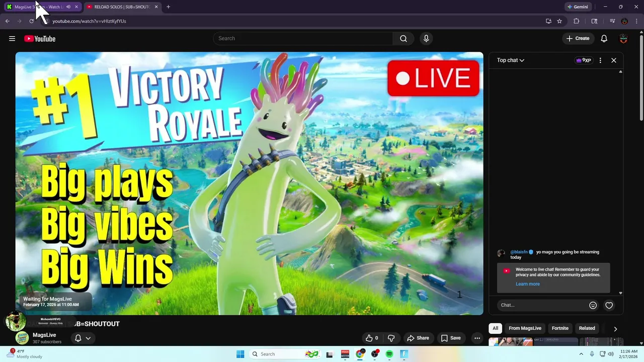Click the Chat message input field

[x=542, y=305]
